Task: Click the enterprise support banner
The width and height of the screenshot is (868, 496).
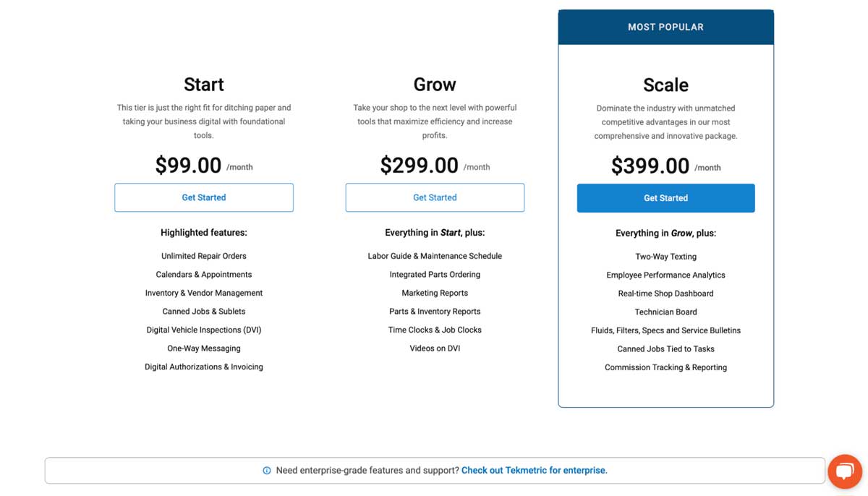Action: (434, 470)
